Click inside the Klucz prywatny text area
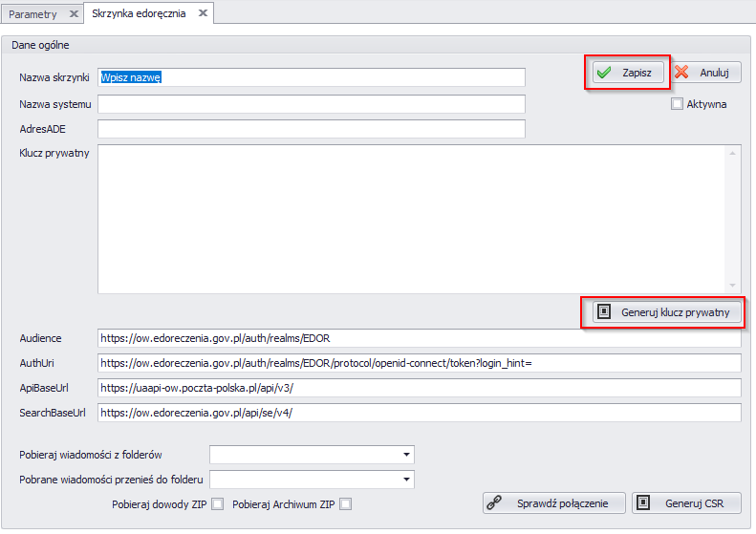 tap(411, 219)
